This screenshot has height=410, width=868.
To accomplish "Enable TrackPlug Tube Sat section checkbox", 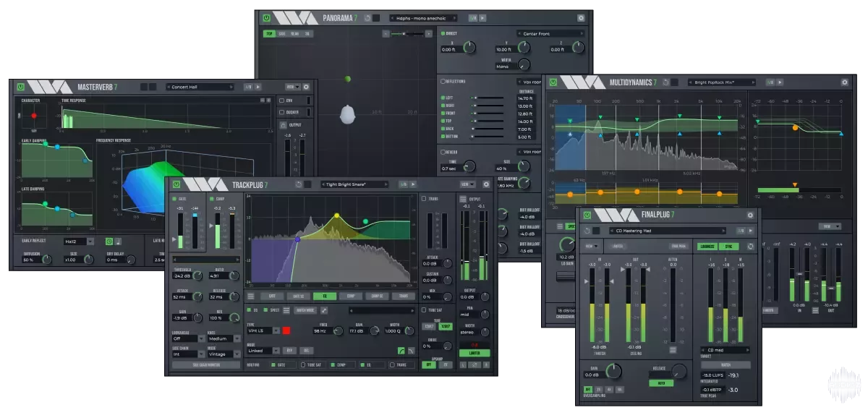I will (x=424, y=309).
